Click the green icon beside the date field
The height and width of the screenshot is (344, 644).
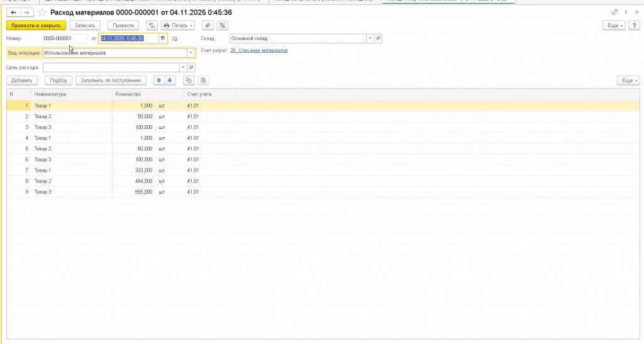coord(175,38)
